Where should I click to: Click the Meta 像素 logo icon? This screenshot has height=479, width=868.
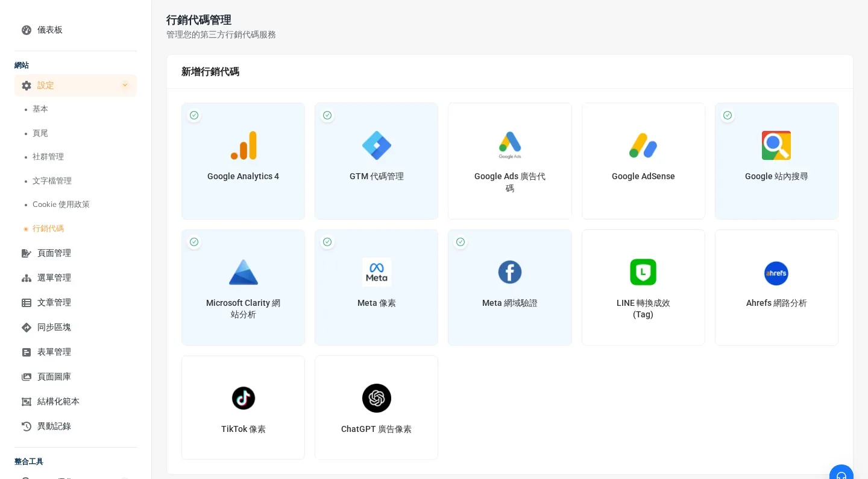tap(377, 272)
